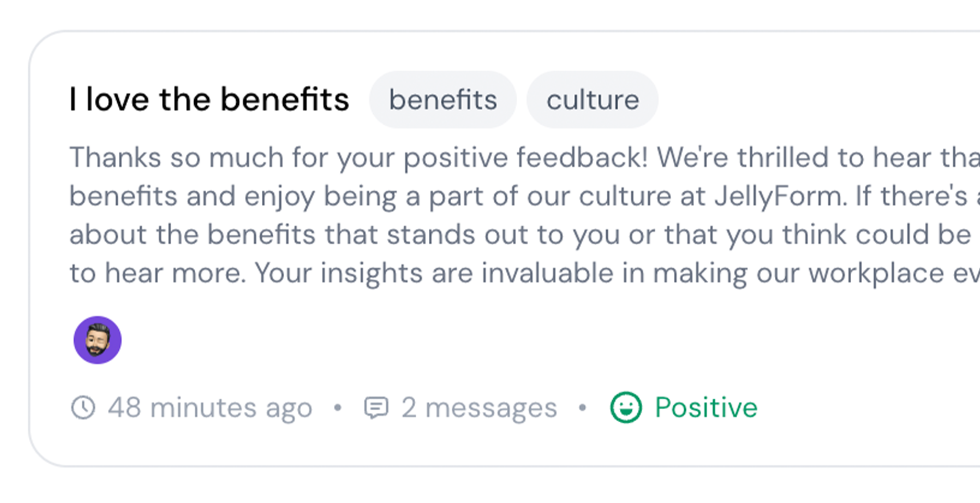The height and width of the screenshot is (503, 980).
Task: Click the dot separator before Positive
Action: (582, 407)
